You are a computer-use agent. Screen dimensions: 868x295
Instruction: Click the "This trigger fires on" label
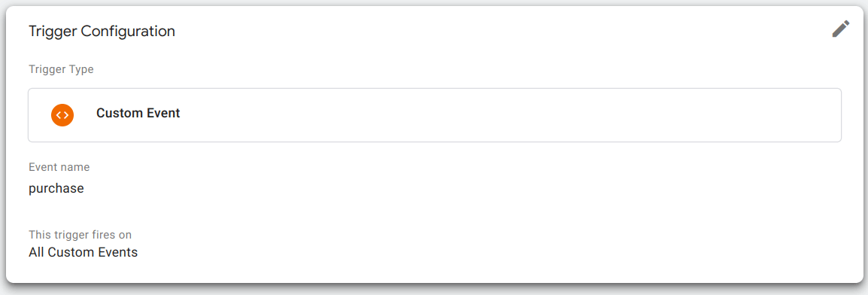pyautogui.click(x=80, y=235)
